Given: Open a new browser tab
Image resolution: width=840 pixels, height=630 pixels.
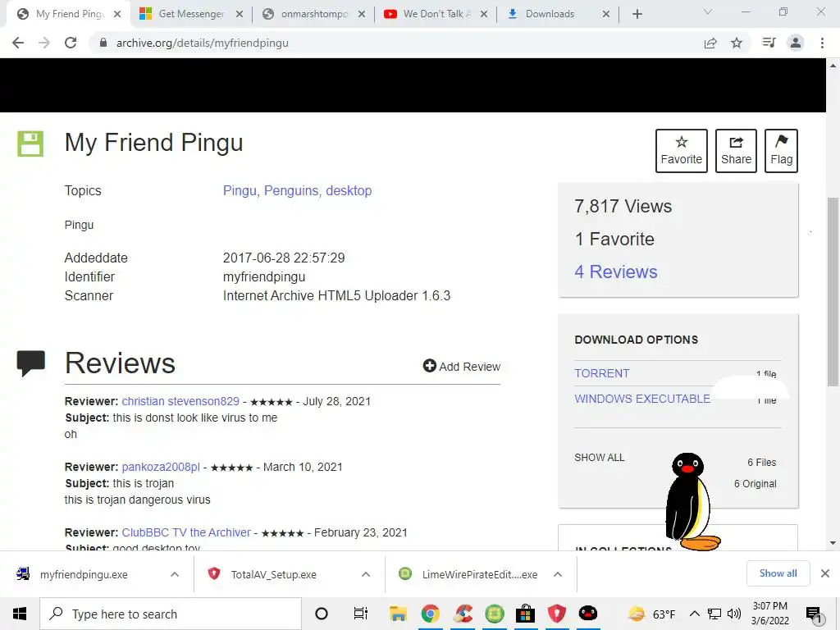Looking at the screenshot, I should tap(637, 14).
